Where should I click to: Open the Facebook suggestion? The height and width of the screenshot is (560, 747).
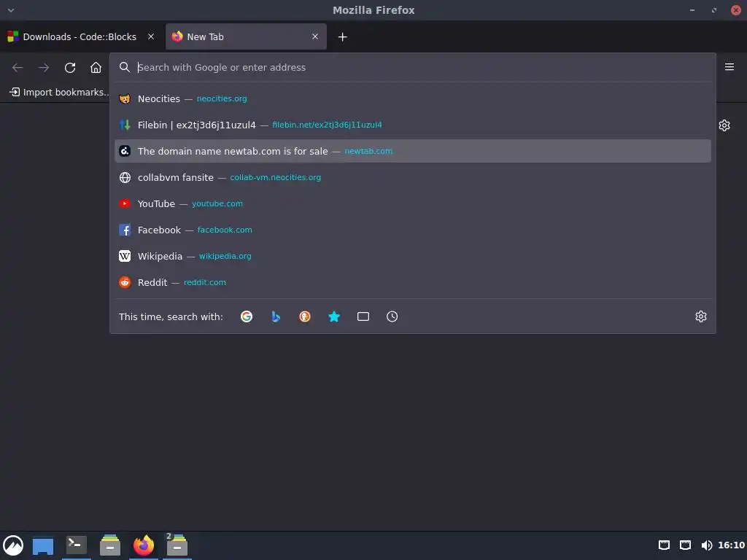coord(413,230)
